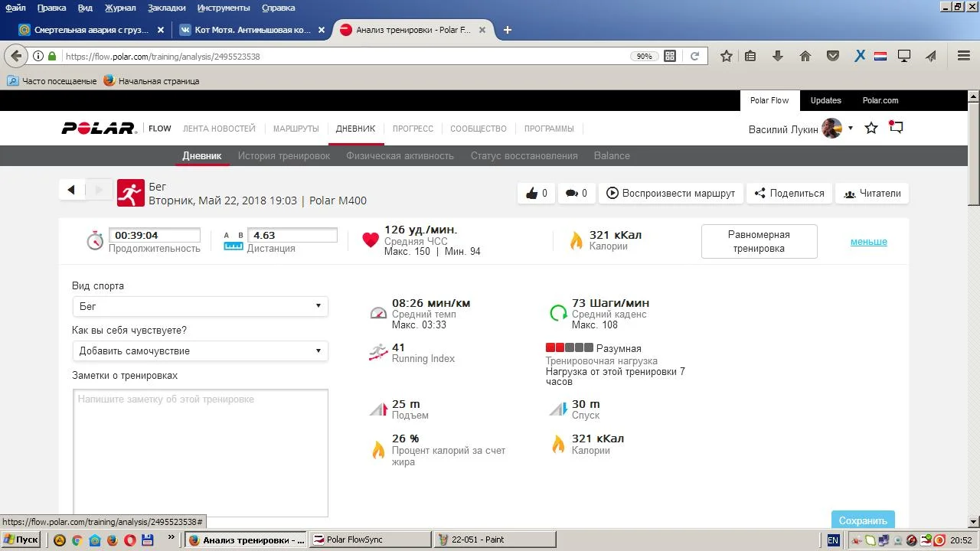Go to ЛЕНТА НОВОСТЕЙ section
980x551 pixels.
219,129
